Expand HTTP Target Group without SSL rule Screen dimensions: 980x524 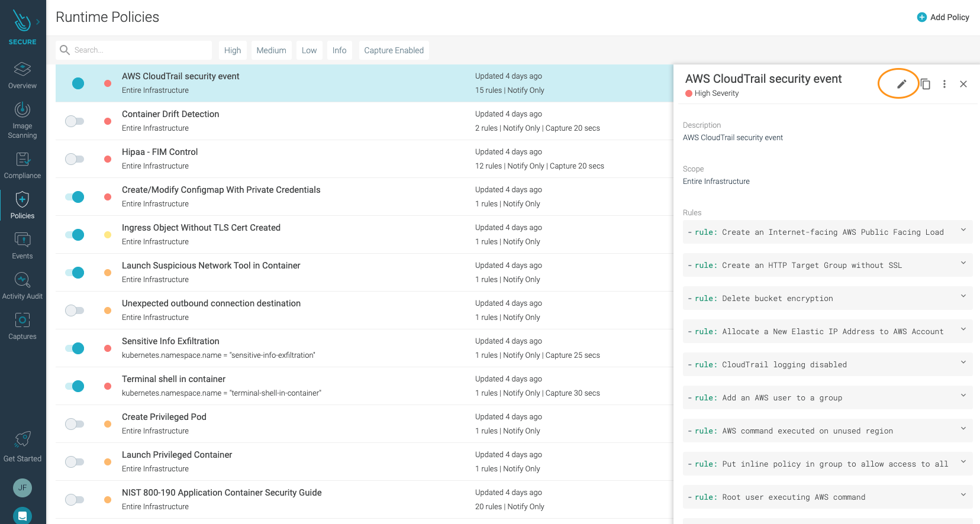tap(963, 263)
